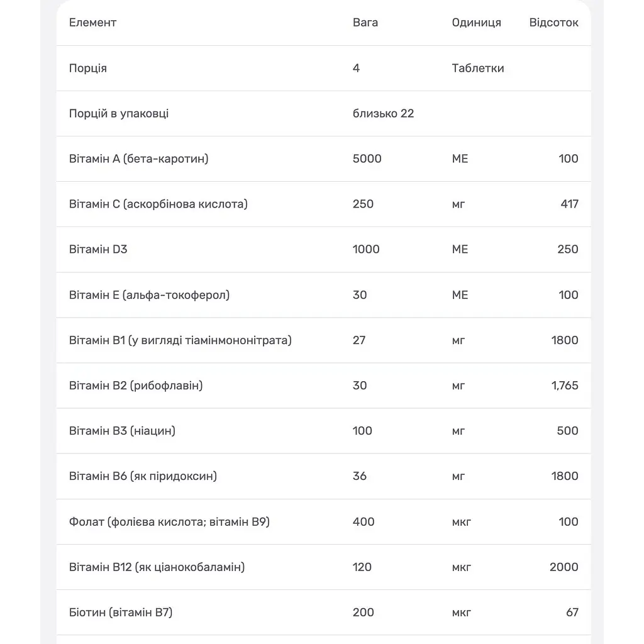The image size is (644, 644).
Task: Click the Одиниця column header
Action: pos(477,23)
